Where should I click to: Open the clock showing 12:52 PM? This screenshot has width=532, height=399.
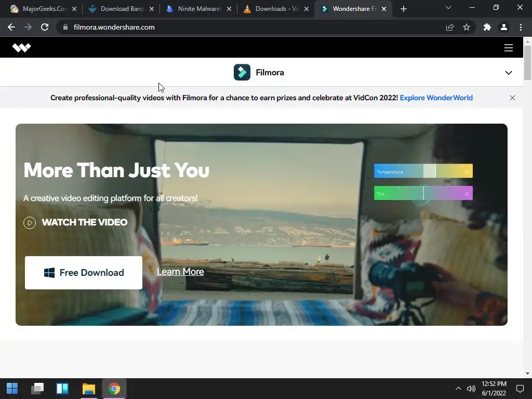[494, 389]
